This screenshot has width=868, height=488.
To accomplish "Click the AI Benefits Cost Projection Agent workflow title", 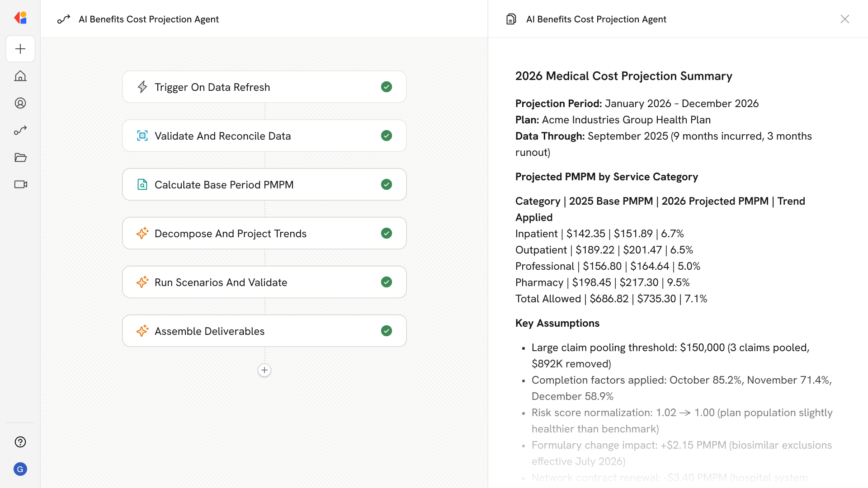I will (x=148, y=19).
